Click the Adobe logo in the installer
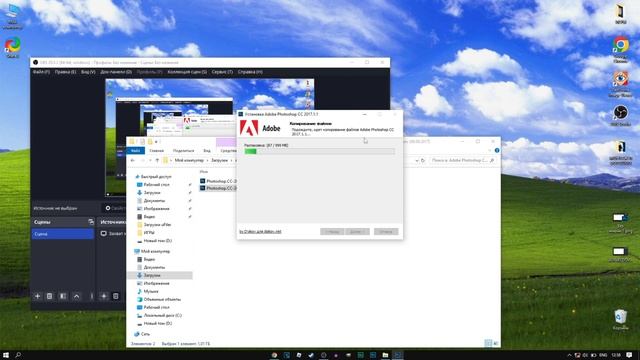The width and height of the screenshot is (640, 360). [x=249, y=128]
